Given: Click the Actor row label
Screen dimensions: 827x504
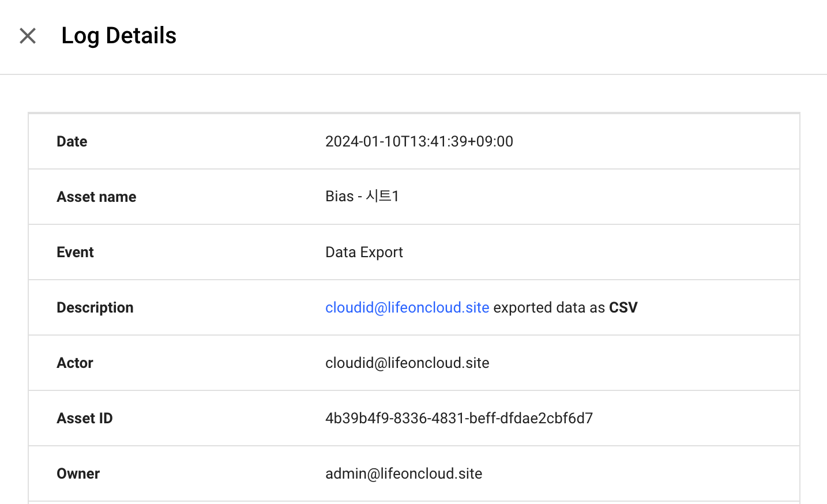Looking at the screenshot, I should [75, 363].
